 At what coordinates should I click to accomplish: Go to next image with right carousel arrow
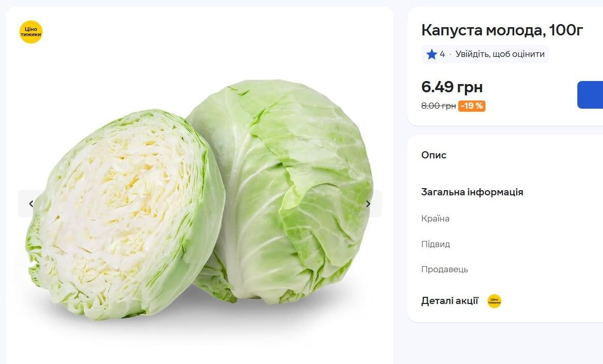pos(368,203)
